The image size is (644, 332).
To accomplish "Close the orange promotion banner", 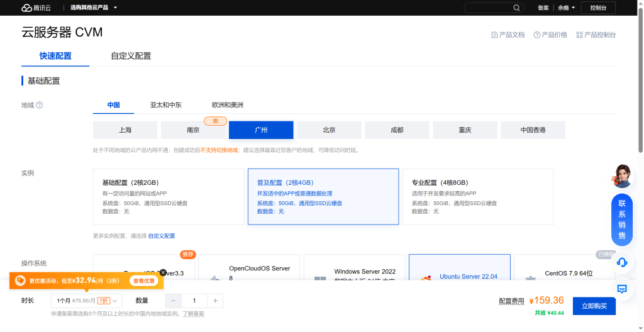I will pos(163,272).
